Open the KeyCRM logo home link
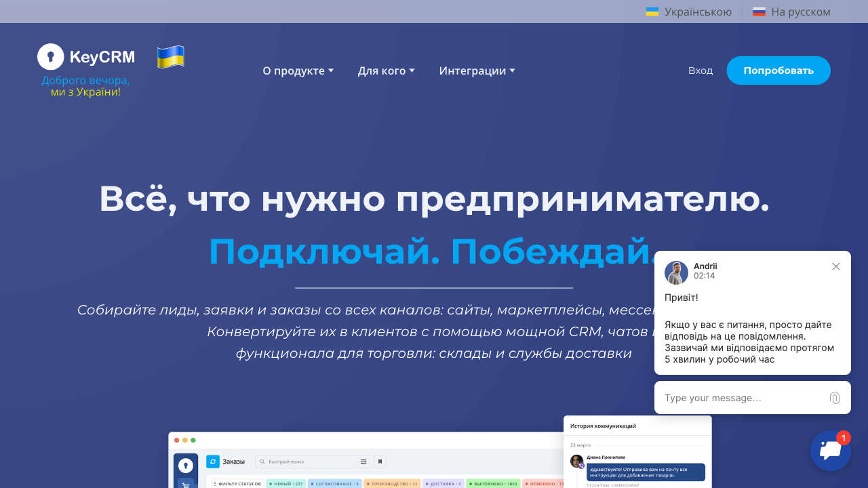This screenshot has width=868, height=488. click(x=86, y=57)
